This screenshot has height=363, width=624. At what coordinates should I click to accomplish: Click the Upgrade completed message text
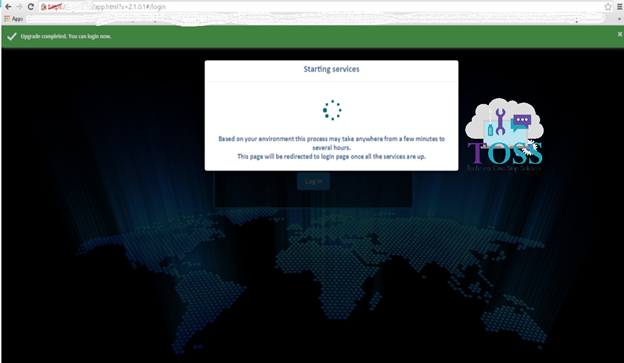pyautogui.click(x=66, y=36)
